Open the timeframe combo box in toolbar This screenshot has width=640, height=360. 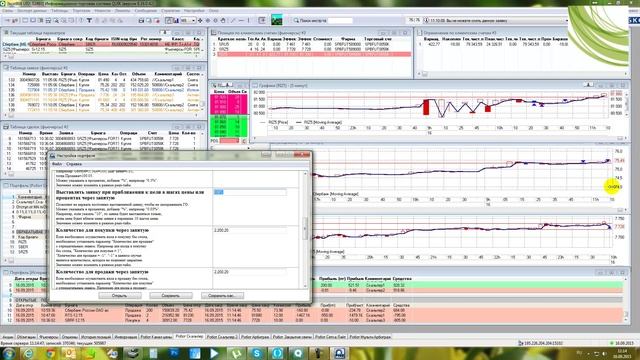tap(188, 20)
